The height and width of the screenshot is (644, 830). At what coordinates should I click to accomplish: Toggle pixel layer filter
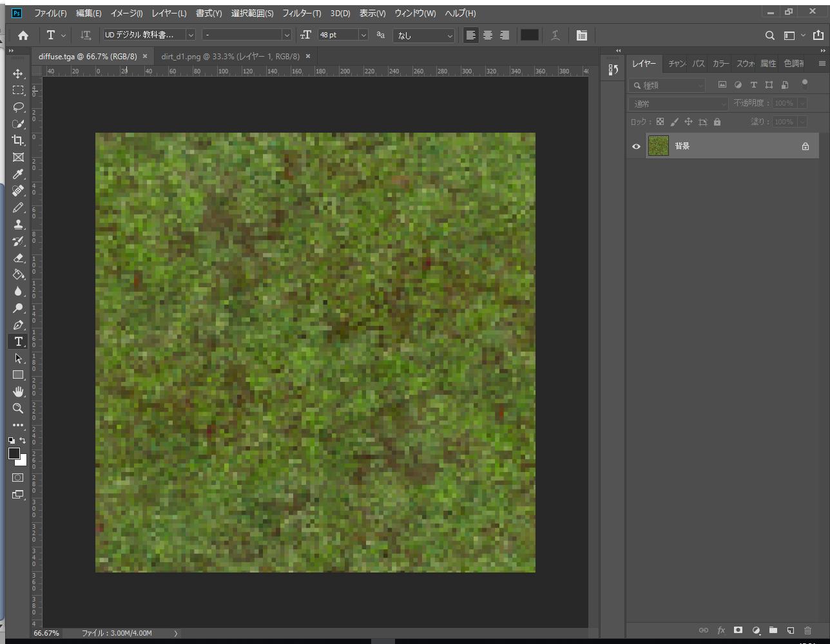coord(722,84)
